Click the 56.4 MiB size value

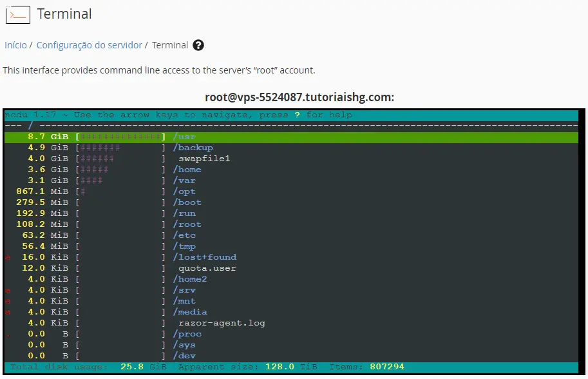45,246
